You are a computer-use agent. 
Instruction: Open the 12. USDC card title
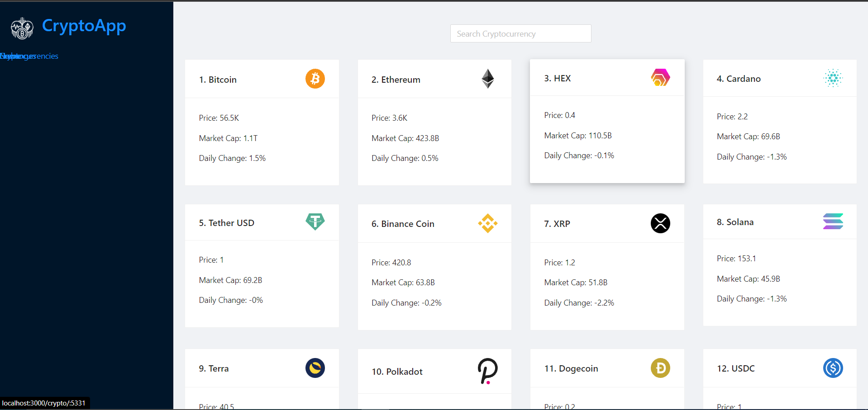736,368
